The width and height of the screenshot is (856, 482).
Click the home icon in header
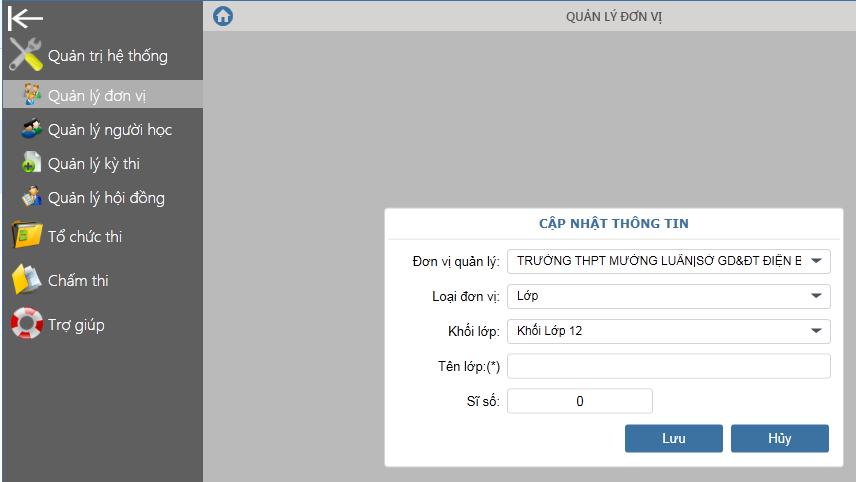pyautogui.click(x=224, y=16)
